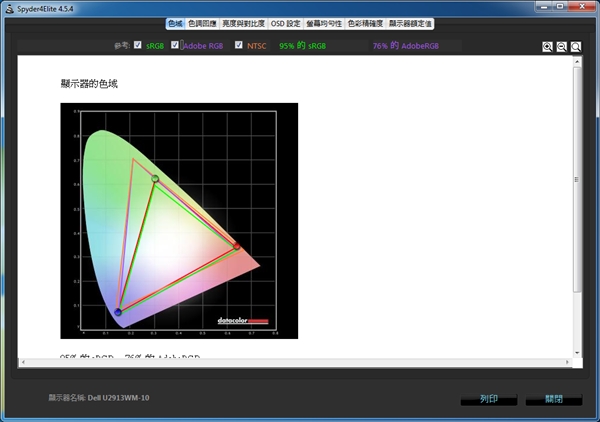
Task: Click the vertical scrollbar thumb
Action: [x=576, y=180]
